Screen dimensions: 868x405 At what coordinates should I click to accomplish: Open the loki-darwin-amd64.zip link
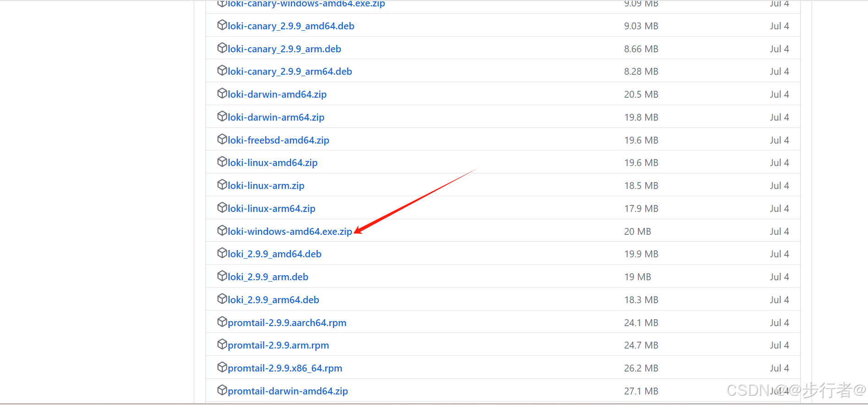[277, 94]
